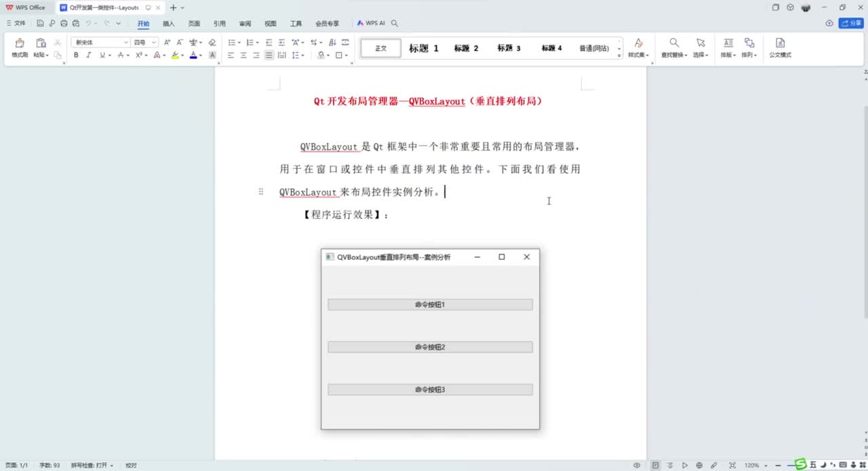Viewport: 868px width, 471px height.
Task: Click the Paste (粘贴) clipboard icon
Action: 41,43
